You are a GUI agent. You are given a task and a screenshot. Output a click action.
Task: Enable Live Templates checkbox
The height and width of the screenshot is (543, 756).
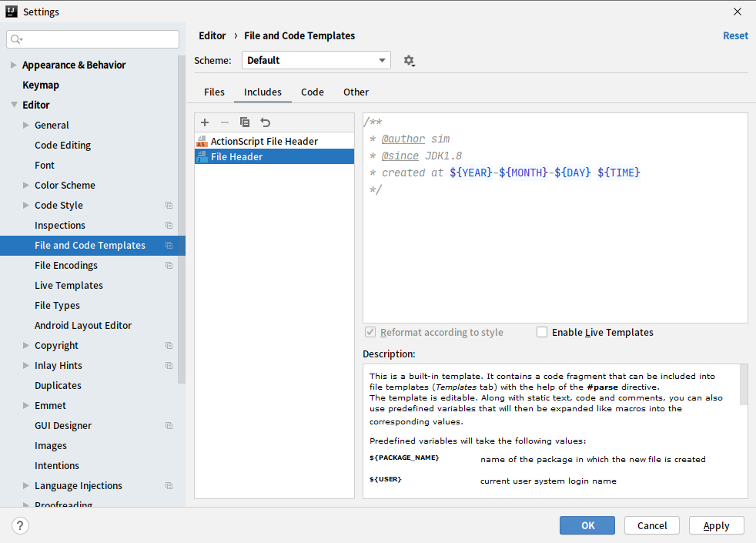pyautogui.click(x=542, y=332)
